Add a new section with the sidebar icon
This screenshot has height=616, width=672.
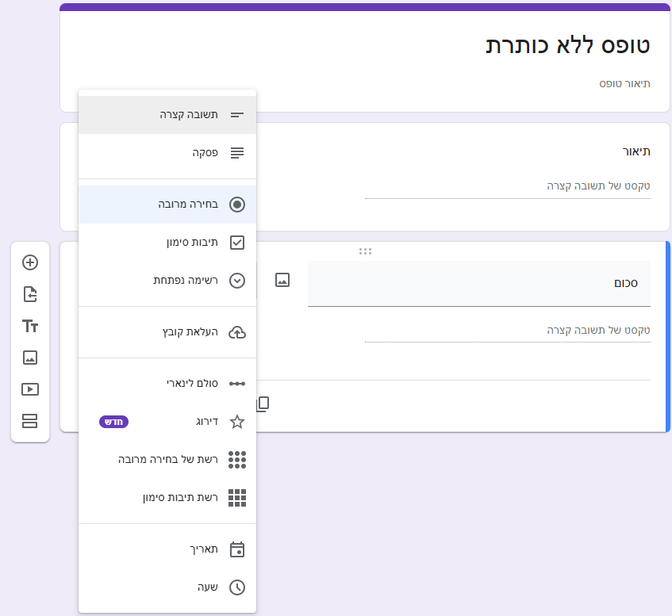[x=29, y=421]
